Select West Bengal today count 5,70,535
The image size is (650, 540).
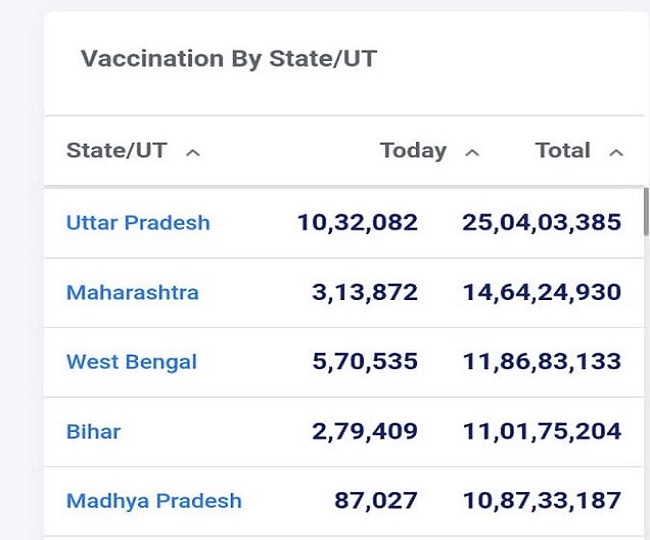(x=365, y=361)
